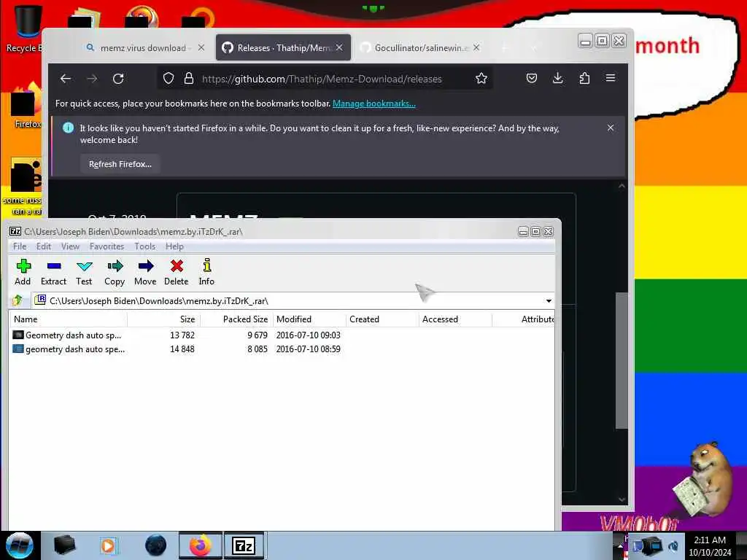Open the Windows Start menu

click(19, 545)
